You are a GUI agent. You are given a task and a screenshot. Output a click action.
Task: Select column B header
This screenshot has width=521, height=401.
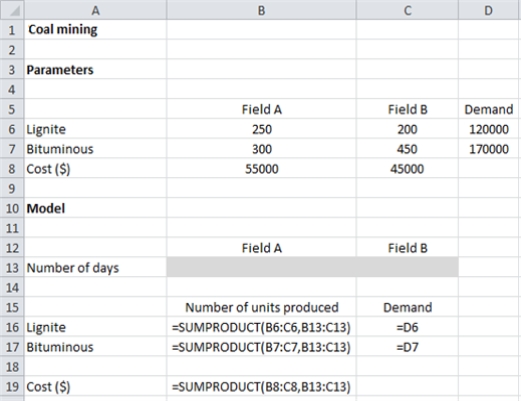coord(261,10)
